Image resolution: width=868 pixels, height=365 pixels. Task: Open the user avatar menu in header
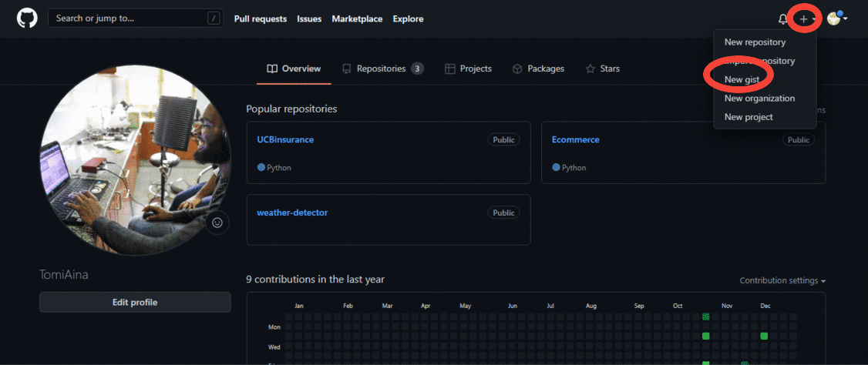pyautogui.click(x=836, y=18)
